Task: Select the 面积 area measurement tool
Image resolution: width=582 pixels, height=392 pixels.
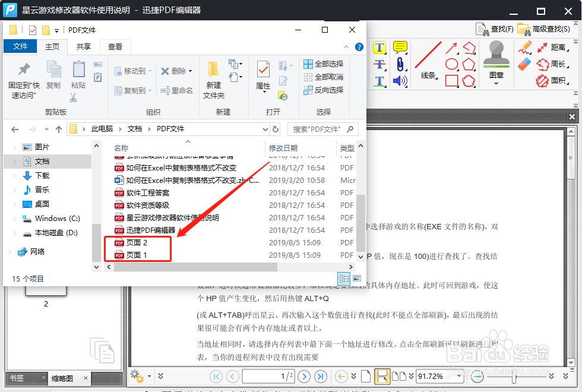Action: (558, 81)
